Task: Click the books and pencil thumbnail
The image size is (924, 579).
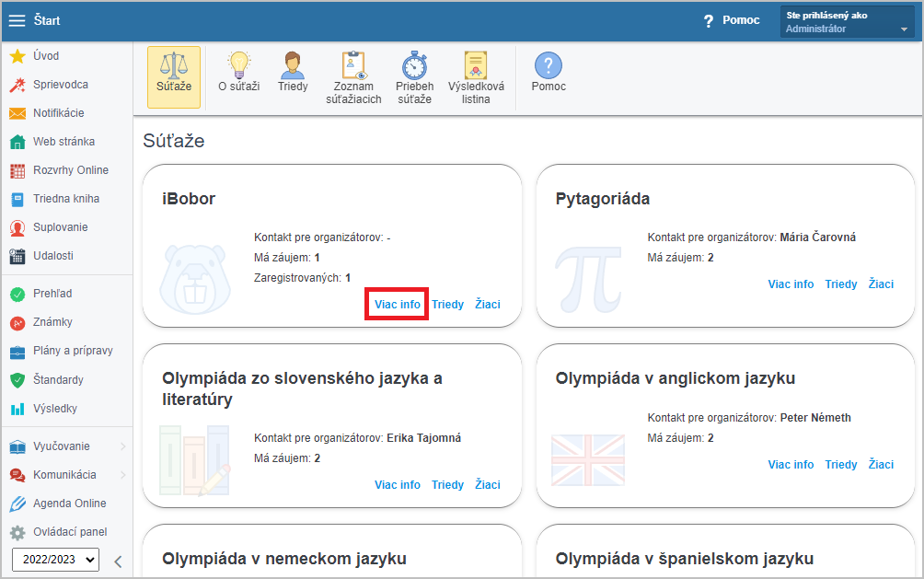Action: click(195, 460)
